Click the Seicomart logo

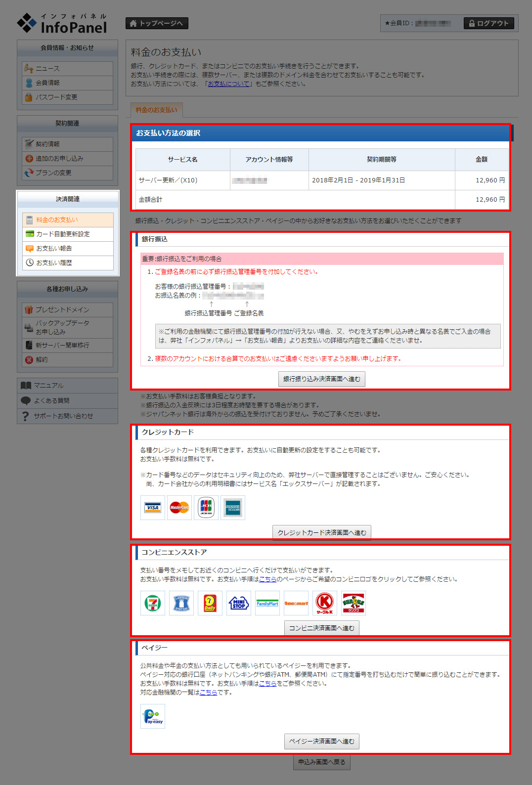point(296,603)
